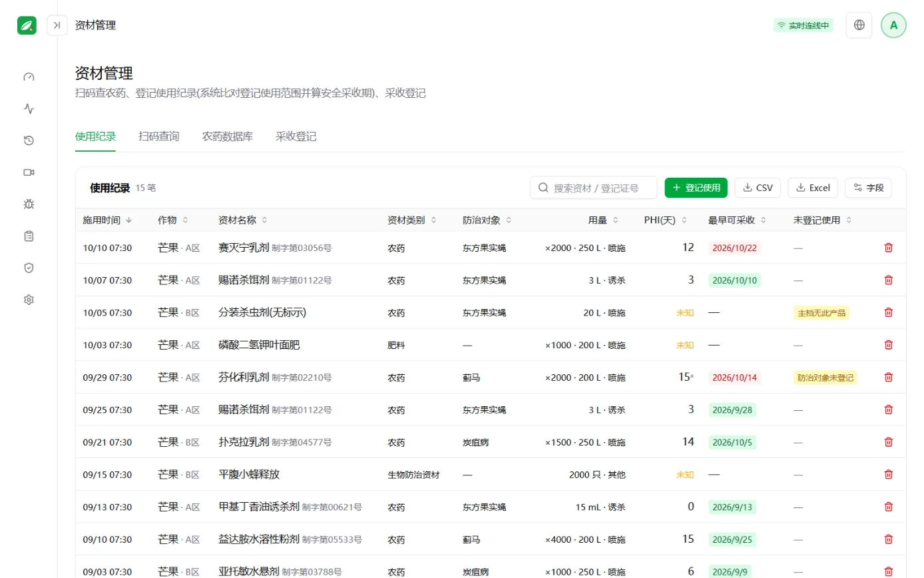Delete the 亚托敏水悬剂 record
The image size is (924, 578).
(x=888, y=571)
